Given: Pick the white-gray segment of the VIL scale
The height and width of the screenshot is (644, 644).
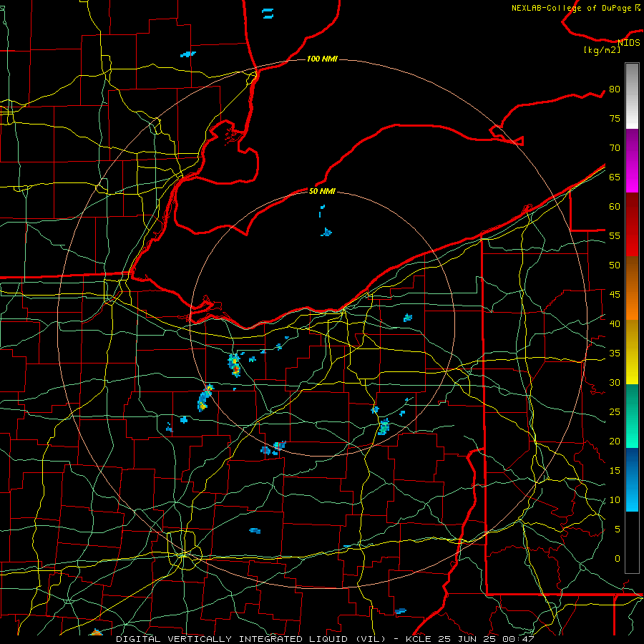Looking at the screenshot, I should [632, 96].
